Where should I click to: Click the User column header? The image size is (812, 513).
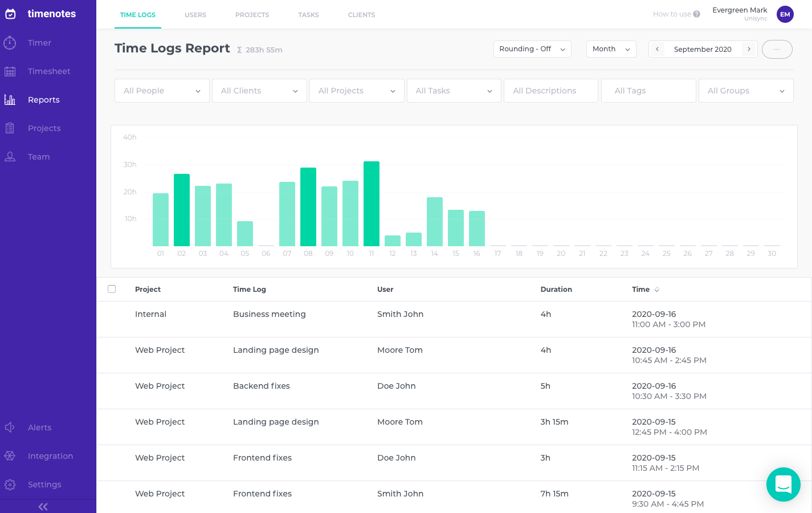(x=385, y=290)
